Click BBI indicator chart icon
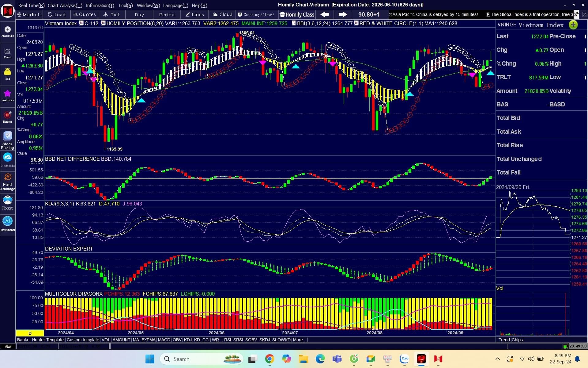 pyautogui.click(x=294, y=23)
